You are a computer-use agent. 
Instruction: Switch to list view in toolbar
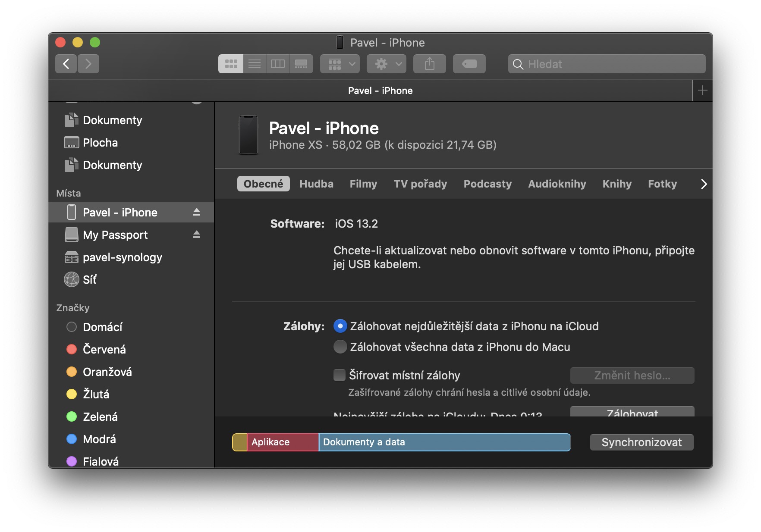[255, 64]
